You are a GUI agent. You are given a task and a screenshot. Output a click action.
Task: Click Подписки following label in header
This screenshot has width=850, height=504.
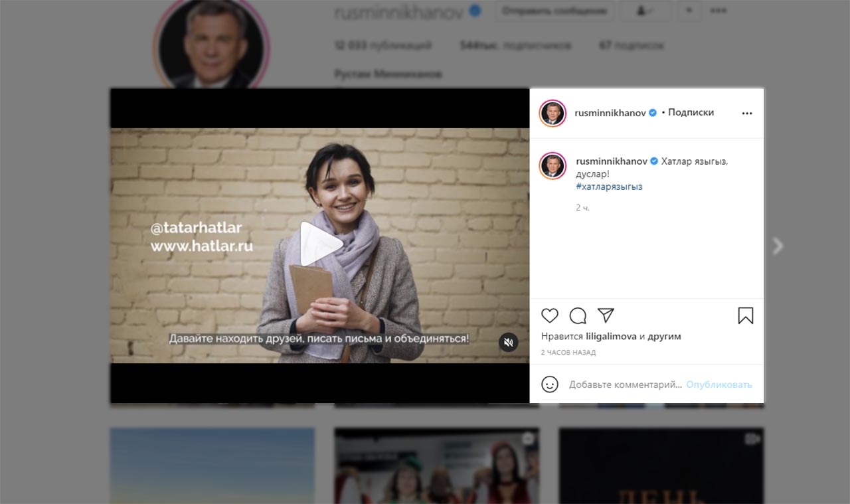pyautogui.click(x=691, y=112)
